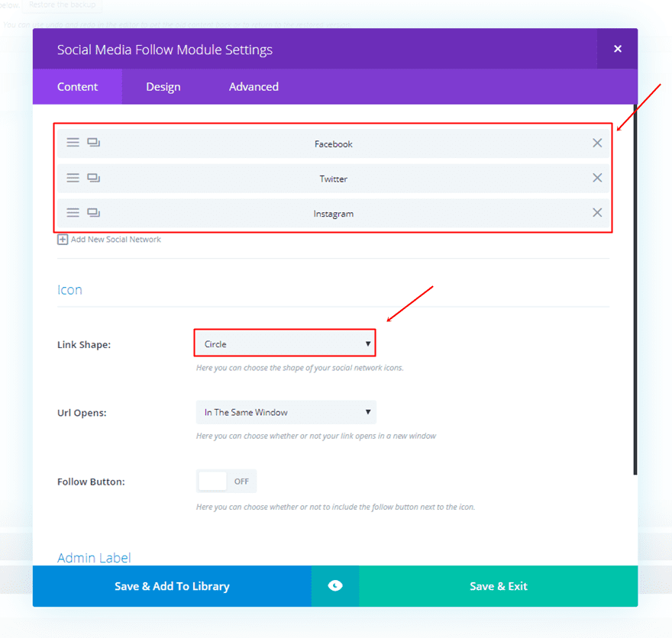Click the Link Shape field label
This screenshot has height=638, width=672.
(84, 344)
